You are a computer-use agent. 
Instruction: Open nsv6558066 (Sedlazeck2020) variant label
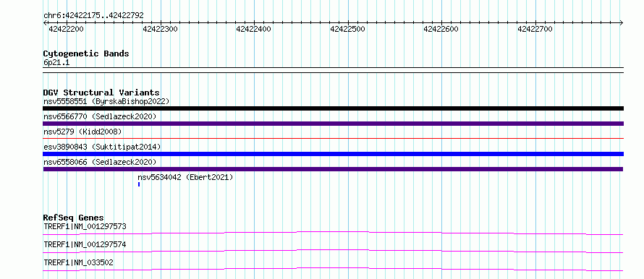[x=100, y=162]
